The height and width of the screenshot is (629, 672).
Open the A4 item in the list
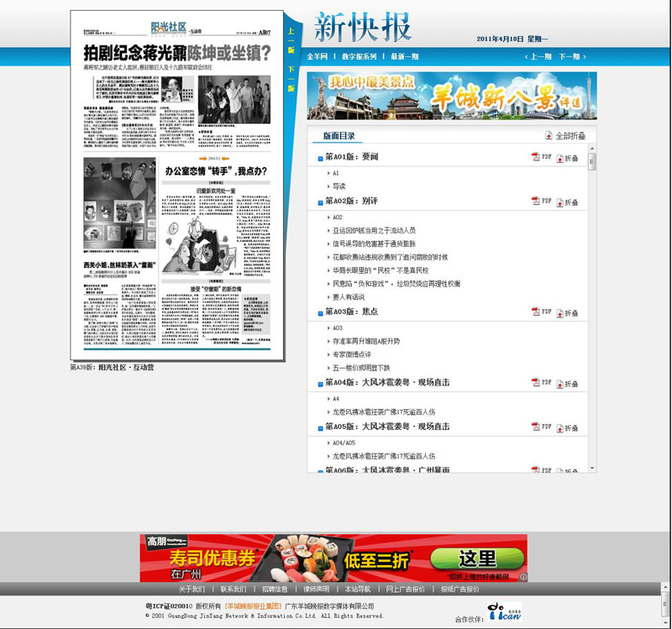pos(335,399)
